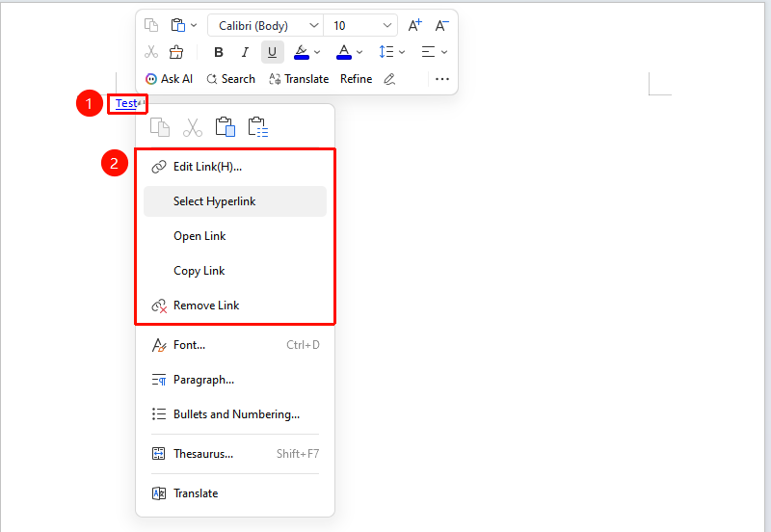The height and width of the screenshot is (532, 771).
Task: Click the Cut scissors icon in the mini toolbar
Action: (151, 52)
